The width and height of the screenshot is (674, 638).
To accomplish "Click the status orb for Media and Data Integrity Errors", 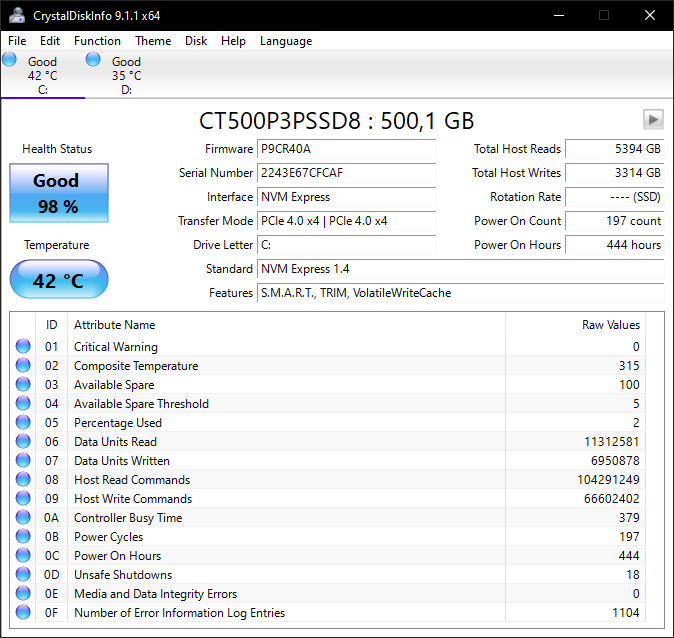I will coord(23,593).
